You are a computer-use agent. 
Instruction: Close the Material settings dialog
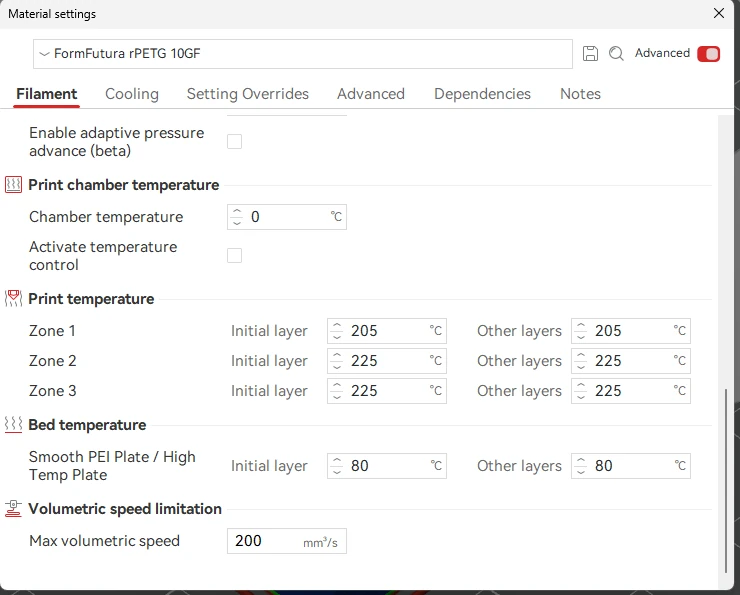click(719, 13)
